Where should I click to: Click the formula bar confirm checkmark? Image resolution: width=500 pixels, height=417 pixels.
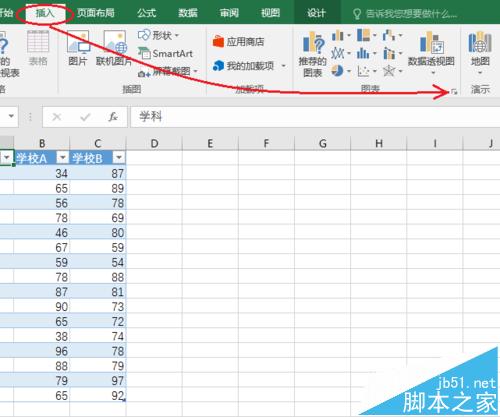[x=85, y=117]
